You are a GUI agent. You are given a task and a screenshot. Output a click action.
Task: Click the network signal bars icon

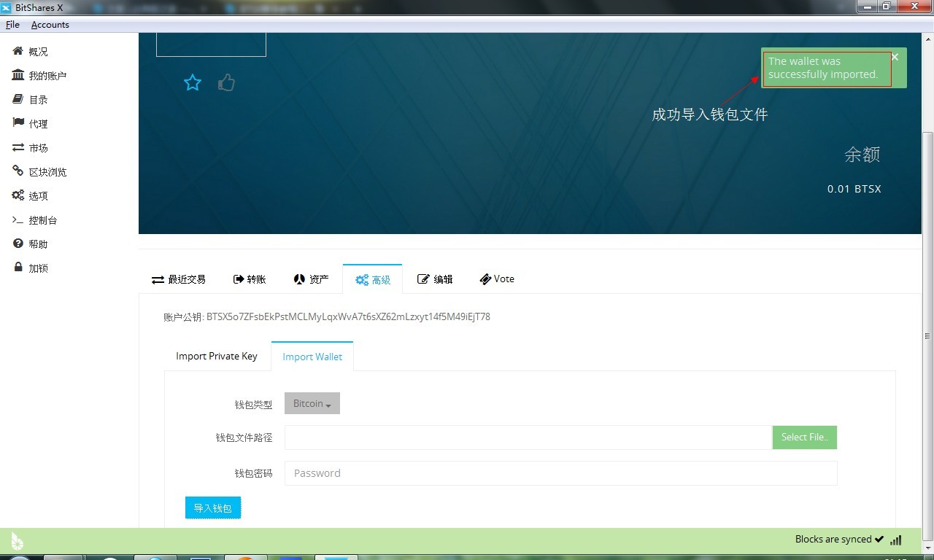pos(896,540)
